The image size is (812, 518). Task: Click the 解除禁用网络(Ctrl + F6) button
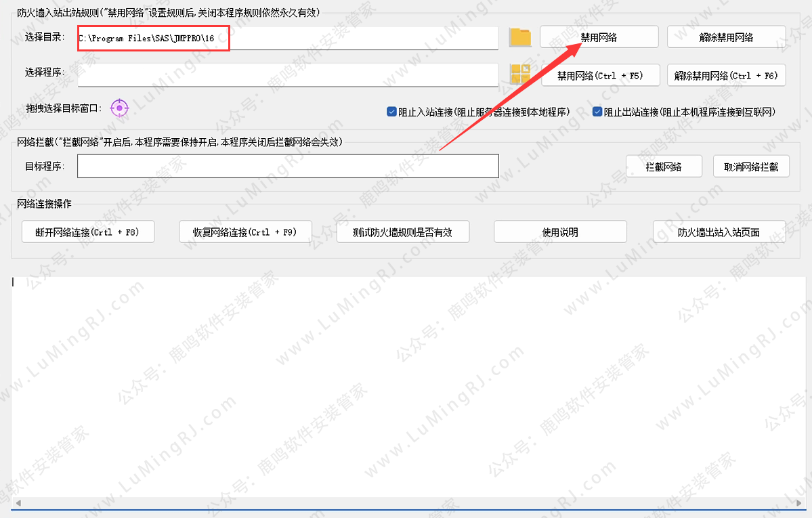pyautogui.click(x=726, y=75)
